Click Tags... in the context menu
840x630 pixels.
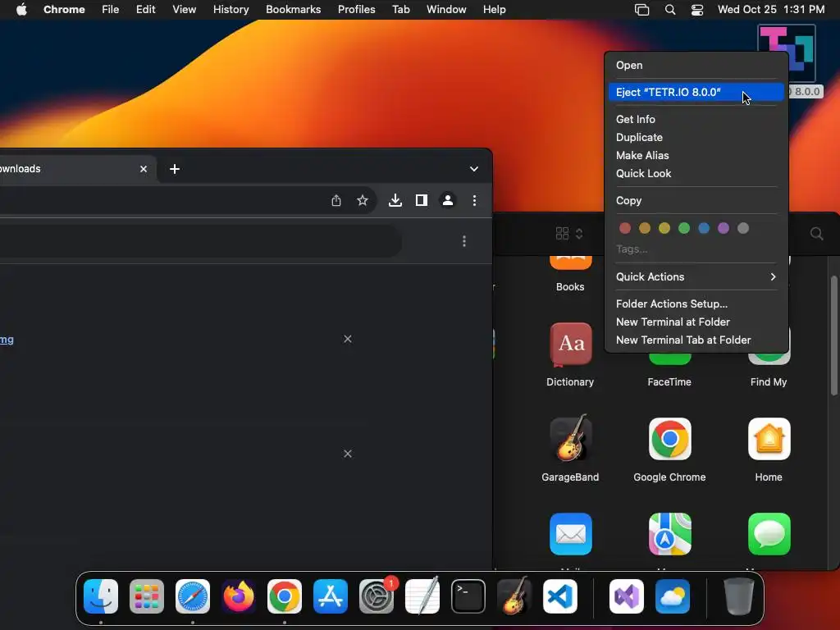tap(632, 249)
